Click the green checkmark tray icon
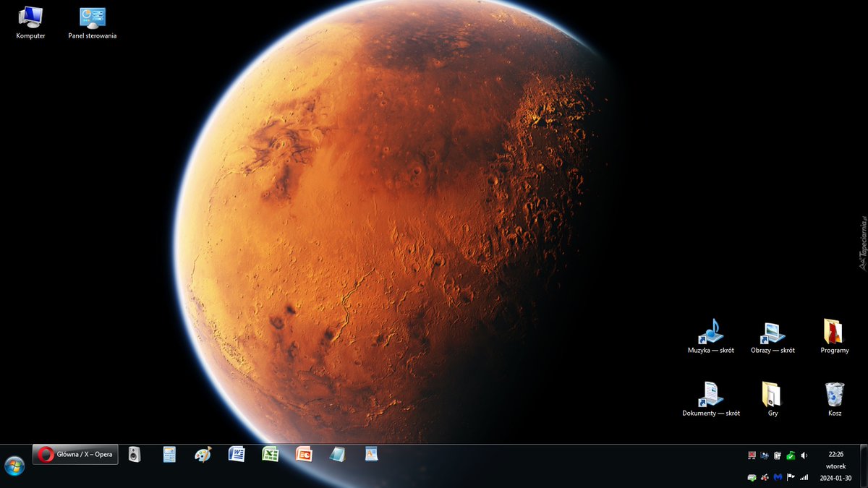The height and width of the screenshot is (488, 868). [791, 455]
